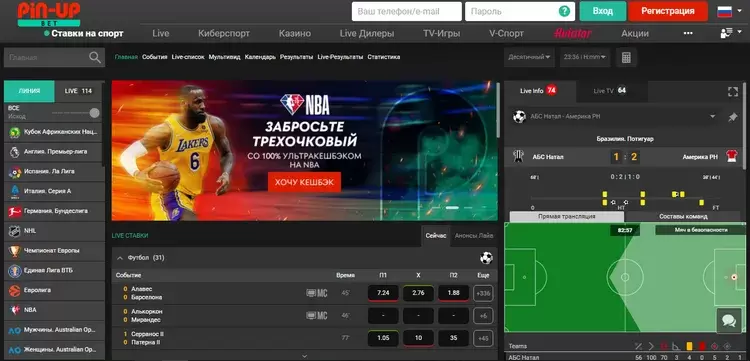
Task: Open Статистика in submenu
Action: coord(384,57)
